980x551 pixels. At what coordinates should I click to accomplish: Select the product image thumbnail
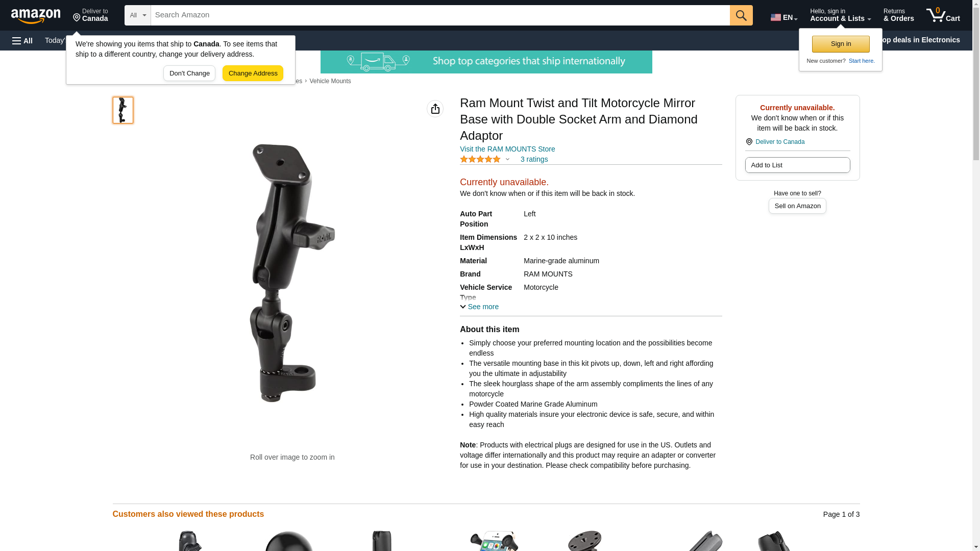pos(123,110)
